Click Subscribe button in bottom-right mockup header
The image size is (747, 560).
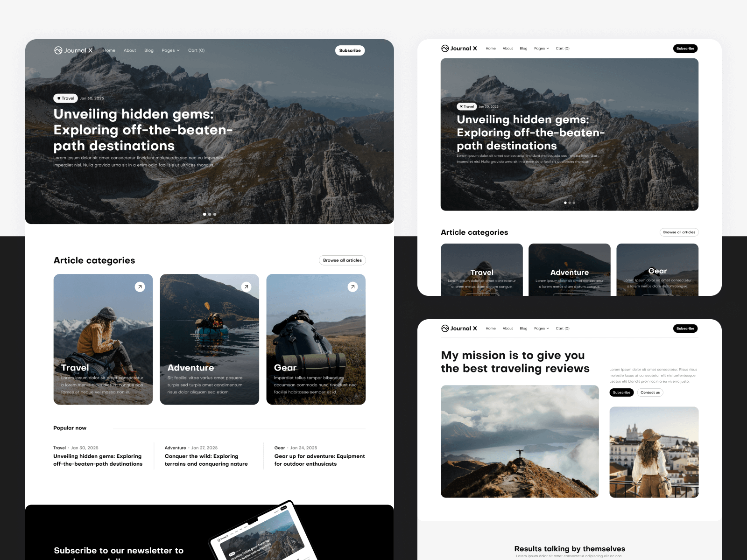pos(685,329)
